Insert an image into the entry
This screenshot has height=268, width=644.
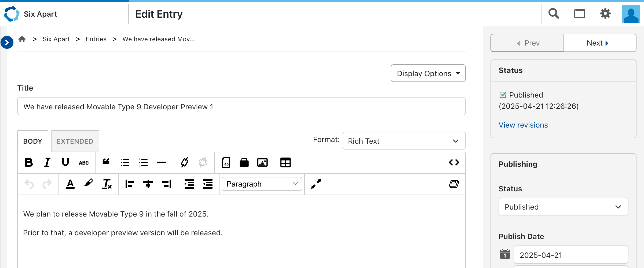click(262, 162)
